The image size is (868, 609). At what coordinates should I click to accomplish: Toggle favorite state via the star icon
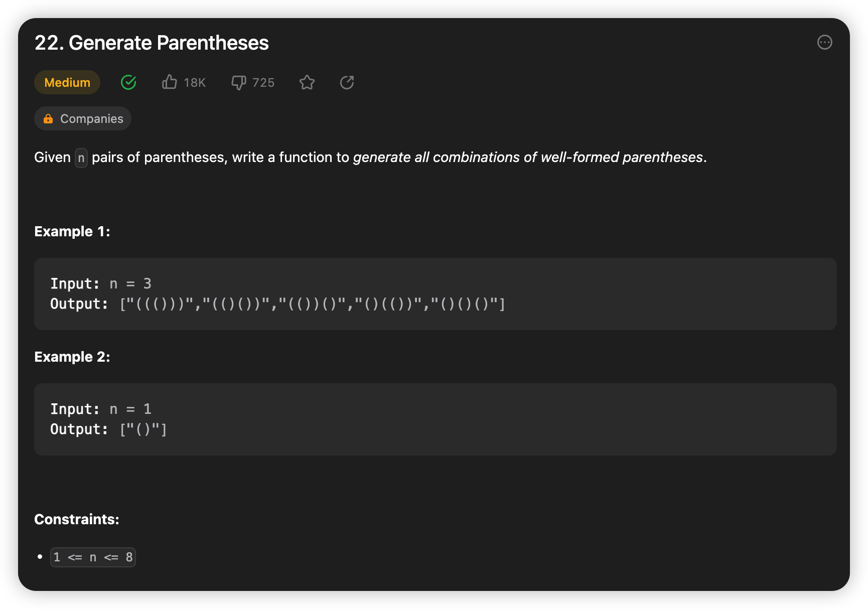[307, 82]
